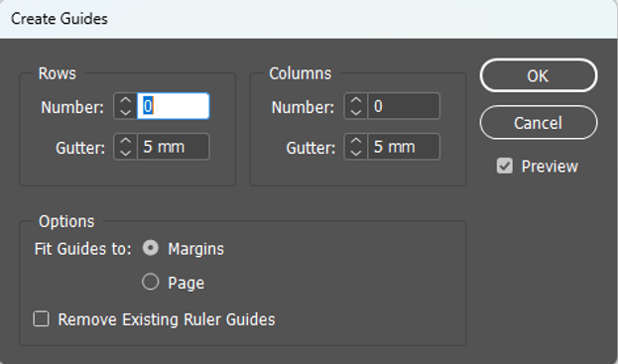Dismiss the dialog with Cancel
The width and height of the screenshot is (618, 364).
539,123
